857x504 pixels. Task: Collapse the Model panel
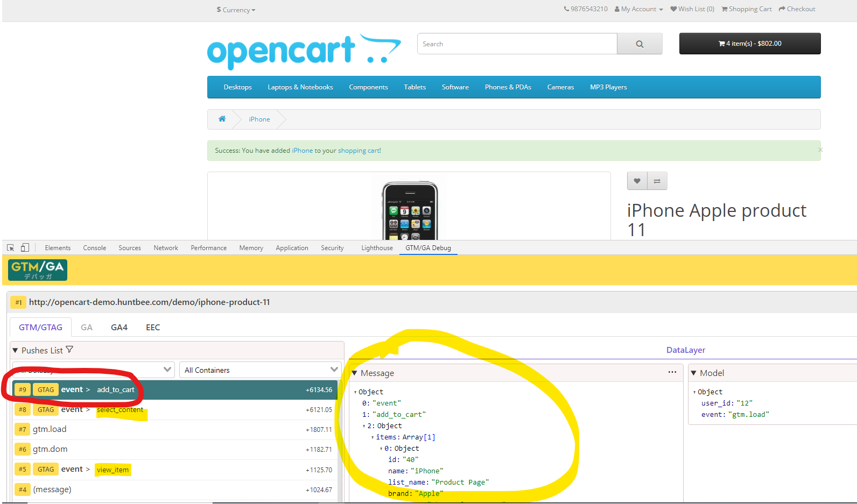693,373
